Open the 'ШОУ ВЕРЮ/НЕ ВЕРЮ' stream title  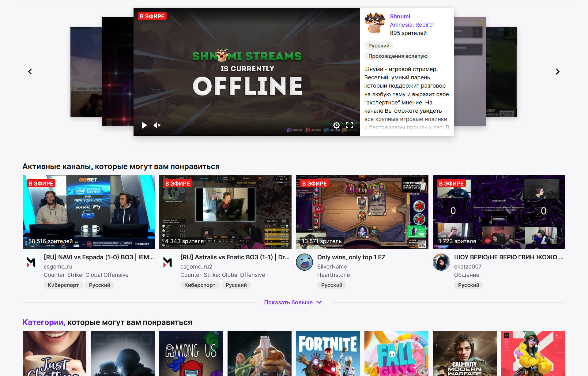point(509,257)
